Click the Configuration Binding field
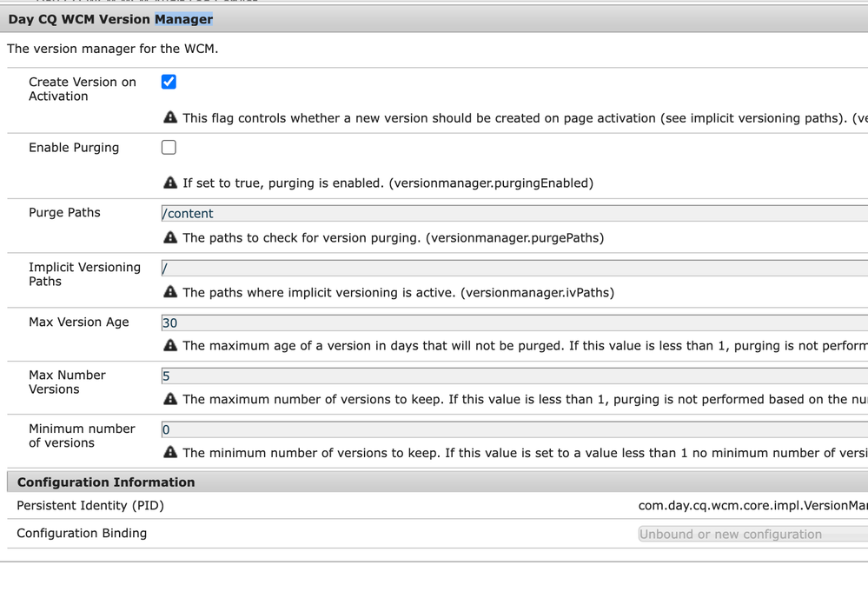Screen dimensions: 868x605 [752, 534]
